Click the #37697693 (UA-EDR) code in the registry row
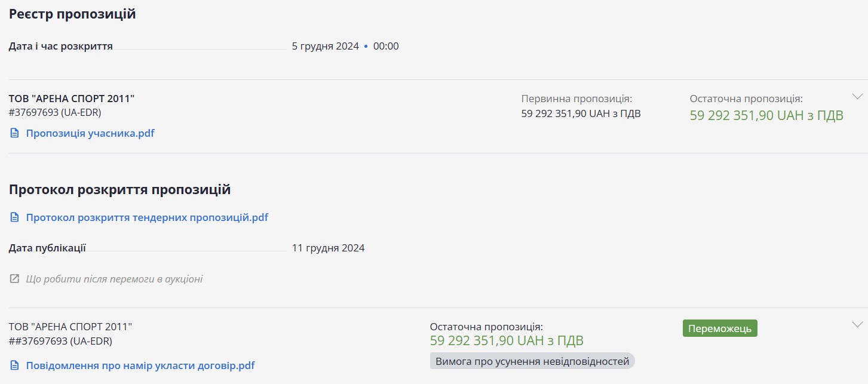This screenshot has width=868, height=384. pyautogui.click(x=51, y=112)
